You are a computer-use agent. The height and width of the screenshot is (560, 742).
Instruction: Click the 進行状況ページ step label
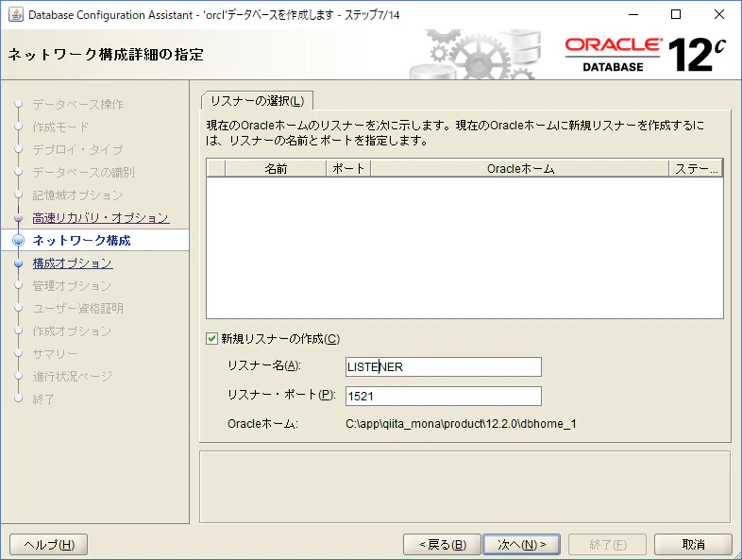(x=72, y=377)
